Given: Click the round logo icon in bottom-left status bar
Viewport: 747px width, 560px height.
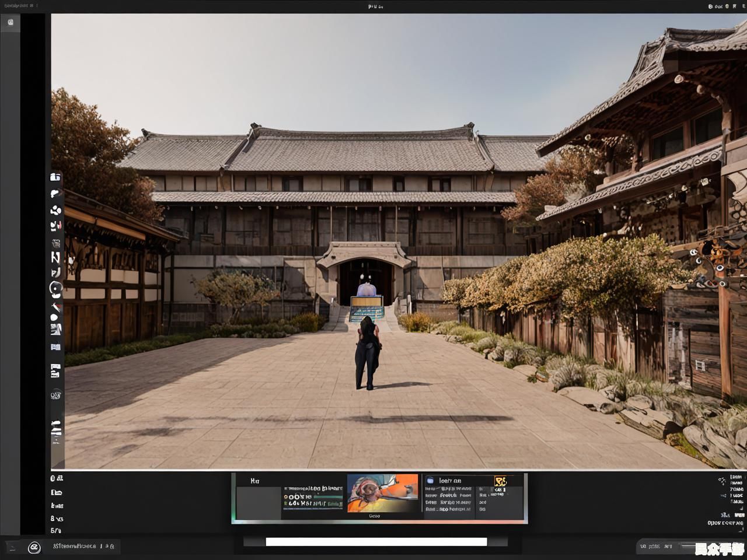Looking at the screenshot, I should [34, 547].
